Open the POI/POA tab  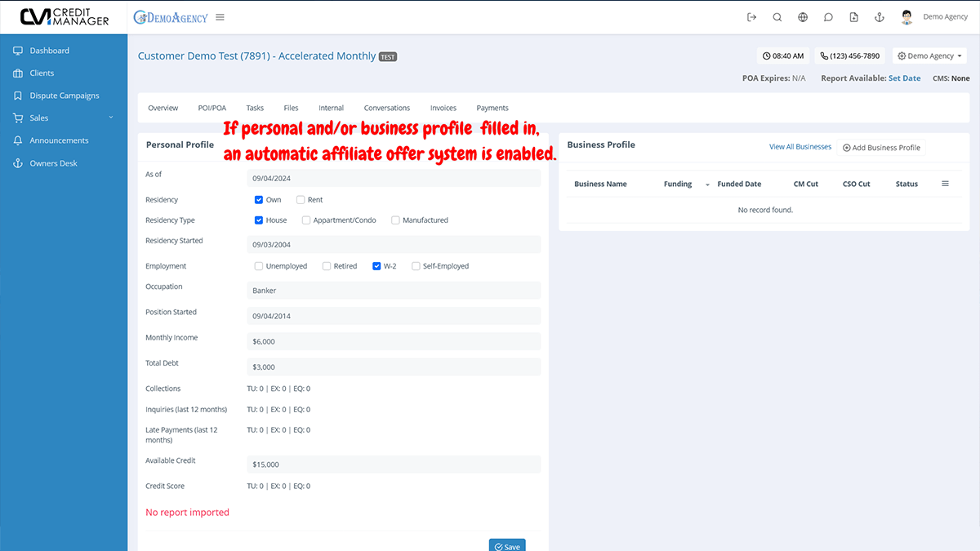[x=212, y=107]
